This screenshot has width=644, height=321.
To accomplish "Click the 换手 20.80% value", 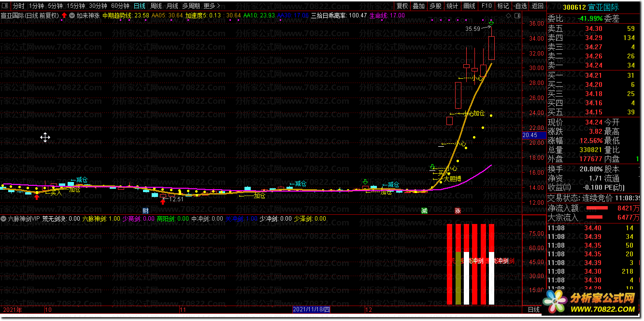I will tap(592, 169).
